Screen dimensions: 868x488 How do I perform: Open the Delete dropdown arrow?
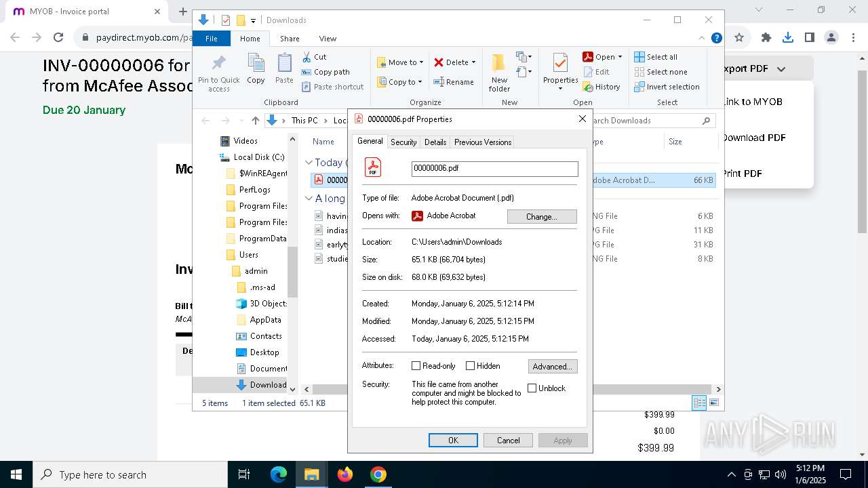click(x=473, y=62)
